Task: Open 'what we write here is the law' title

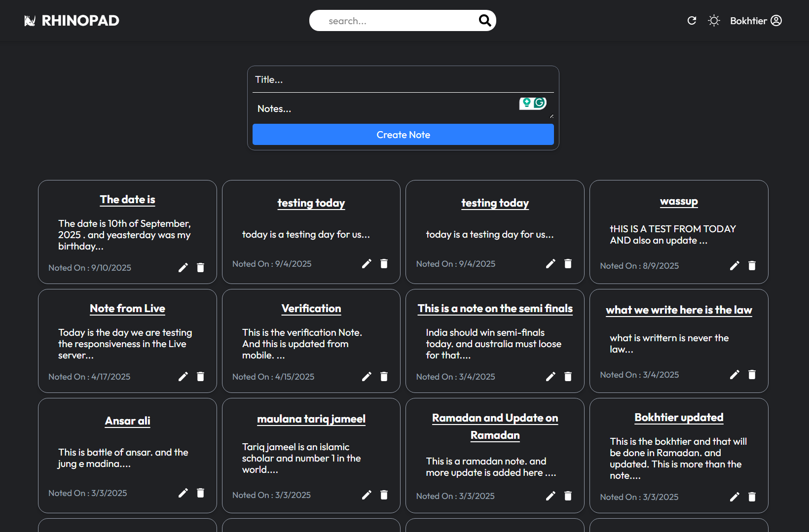Action: click(679, 310)
